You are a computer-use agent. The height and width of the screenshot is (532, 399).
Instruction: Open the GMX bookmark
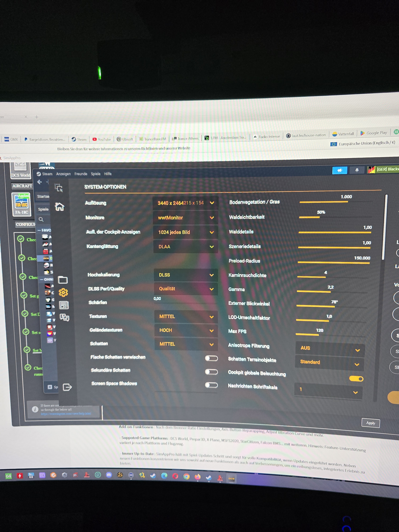coord(11,139)
